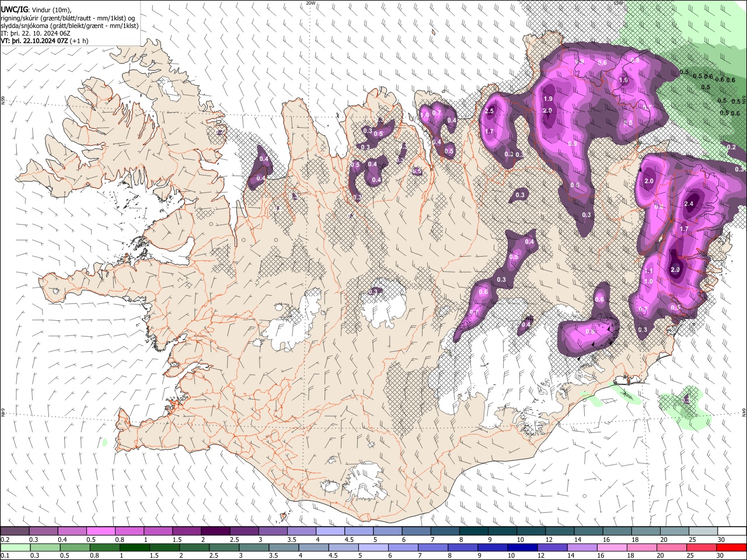Click the "2.9" snowfall value on the map
This screenshot has width=747, height=560.
pos(675,269)
